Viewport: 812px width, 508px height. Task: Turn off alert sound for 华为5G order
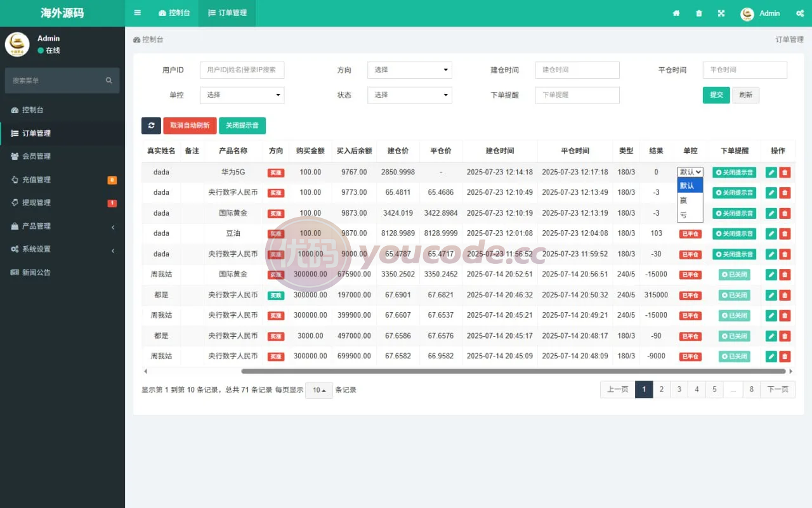tap(734, 173)
